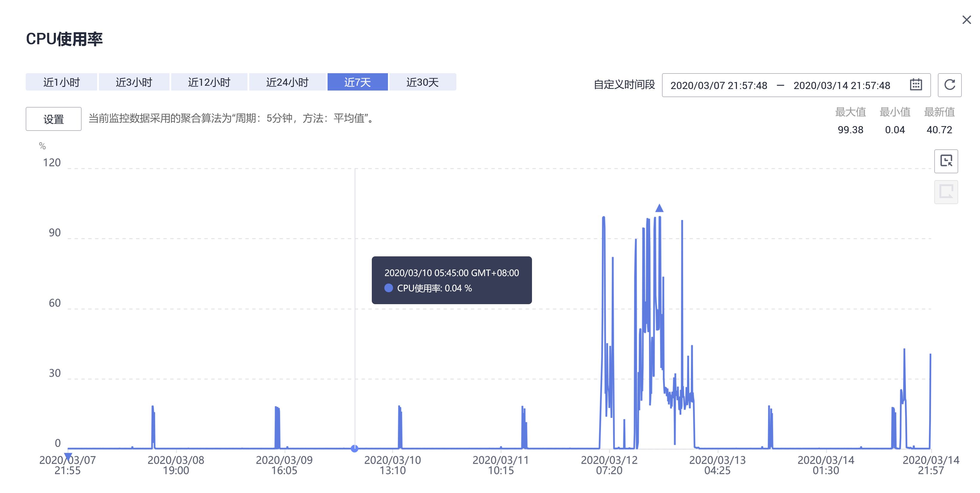Click the refresh icon button
Image resolution: width=980 pixels, height=493 pixels.
pyautogui.click(x=950, y=85)
